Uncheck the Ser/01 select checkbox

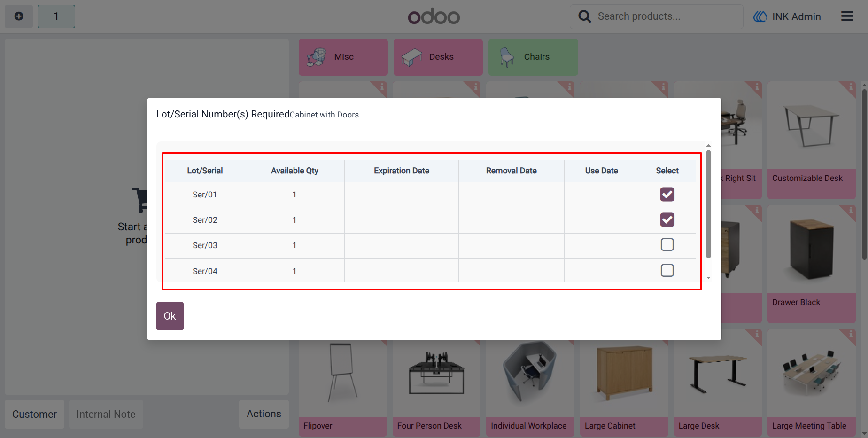pos(667,195)
